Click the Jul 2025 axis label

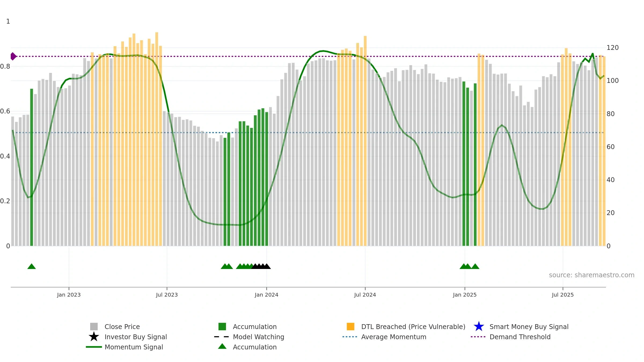click(x=563, y=295)
